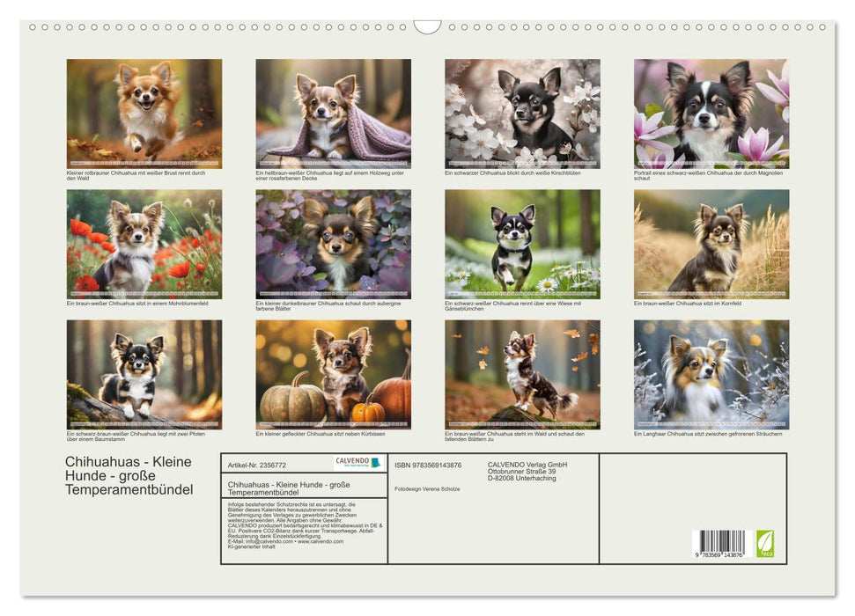Screen dimensions: 855x616
Task: Click caption 'Portrait eines schwarz-weißen Chihuahua'
Action: [708, 175]
